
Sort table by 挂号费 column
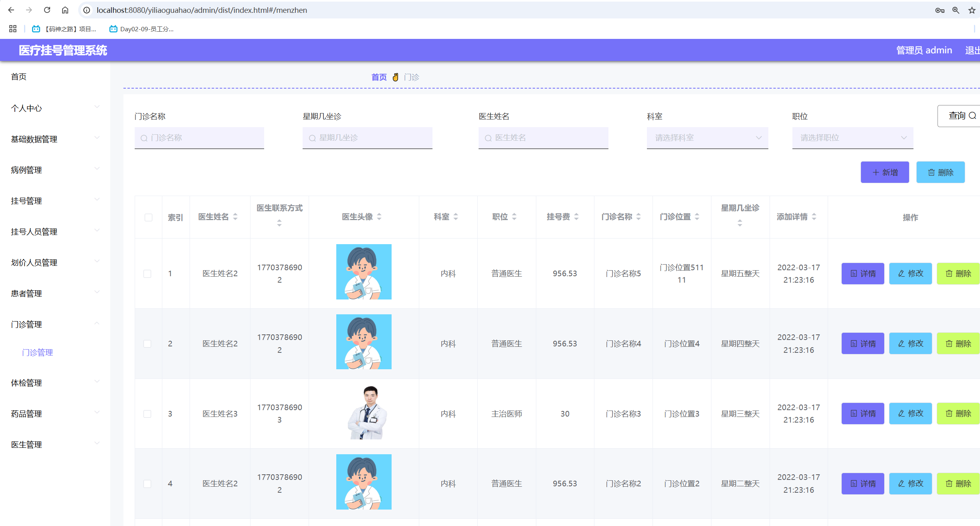point(576,217)
